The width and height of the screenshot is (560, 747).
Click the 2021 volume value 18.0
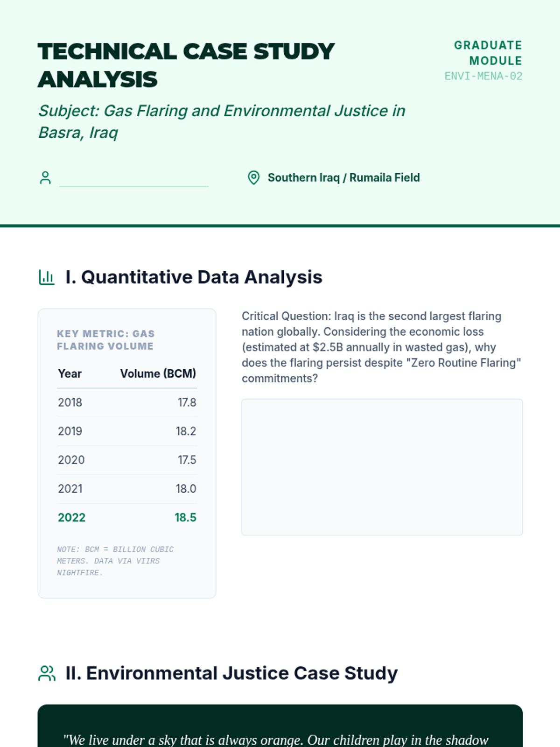186,489
